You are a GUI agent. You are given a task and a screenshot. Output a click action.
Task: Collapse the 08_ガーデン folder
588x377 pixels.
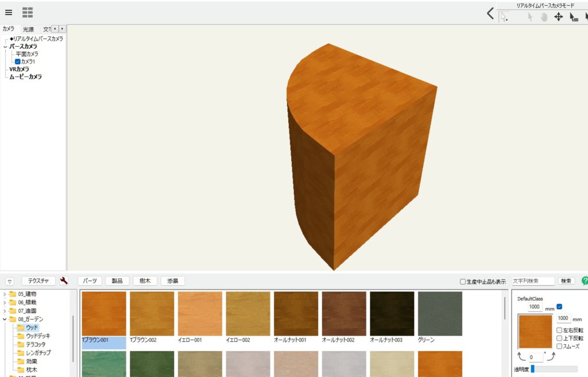coord(5,319)
